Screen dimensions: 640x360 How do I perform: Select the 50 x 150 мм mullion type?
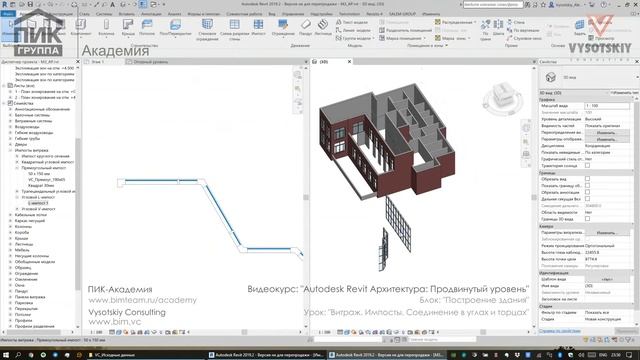pos(39,173)
